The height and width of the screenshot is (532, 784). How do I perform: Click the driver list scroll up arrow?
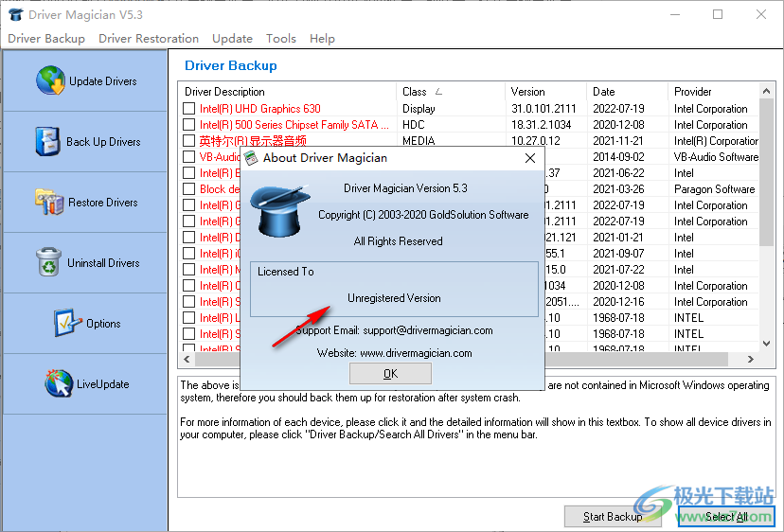tap(766, 91)
